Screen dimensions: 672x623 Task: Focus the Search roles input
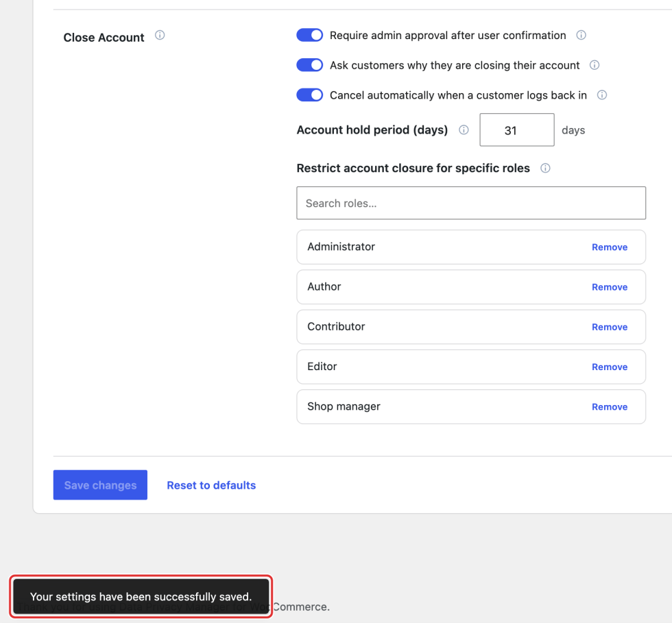tap(471, 203)
